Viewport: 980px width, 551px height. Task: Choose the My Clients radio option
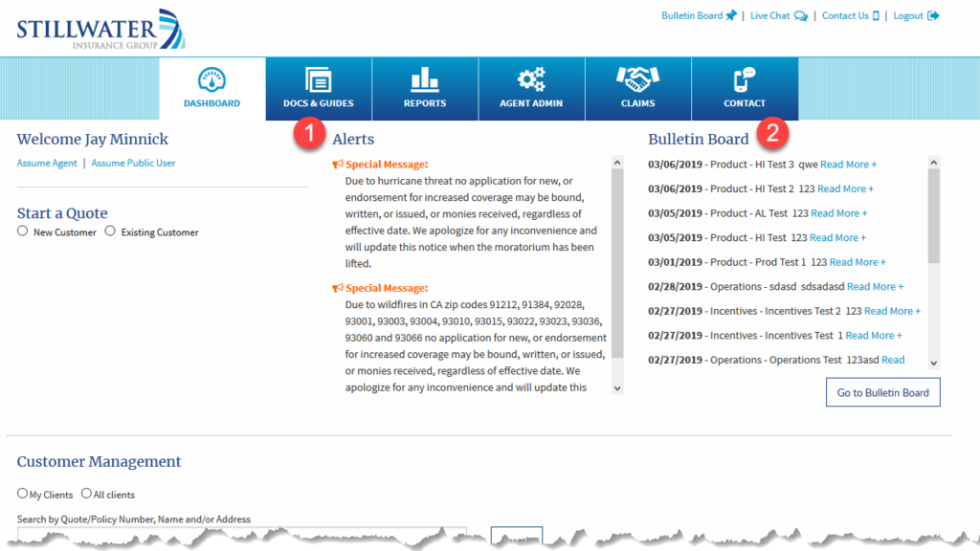pyautogui.click(x=23, y=494)
